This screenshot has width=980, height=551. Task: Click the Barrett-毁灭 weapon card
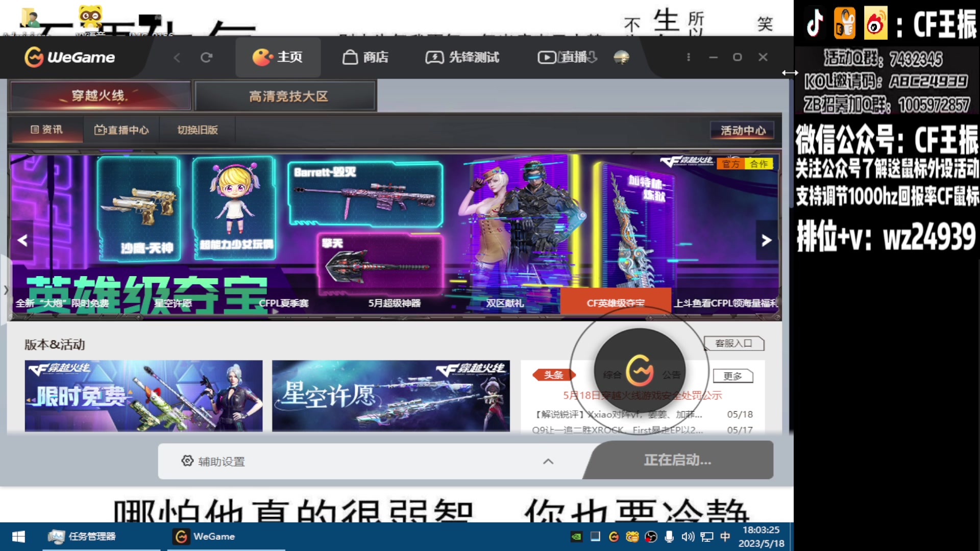(365, 194)
